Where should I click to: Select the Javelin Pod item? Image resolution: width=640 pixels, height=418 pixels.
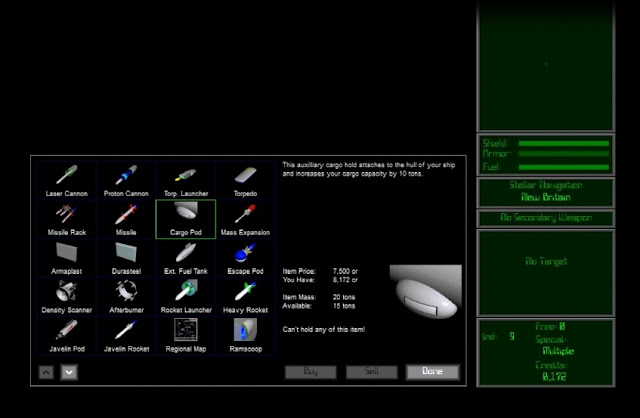coord(67,336)
